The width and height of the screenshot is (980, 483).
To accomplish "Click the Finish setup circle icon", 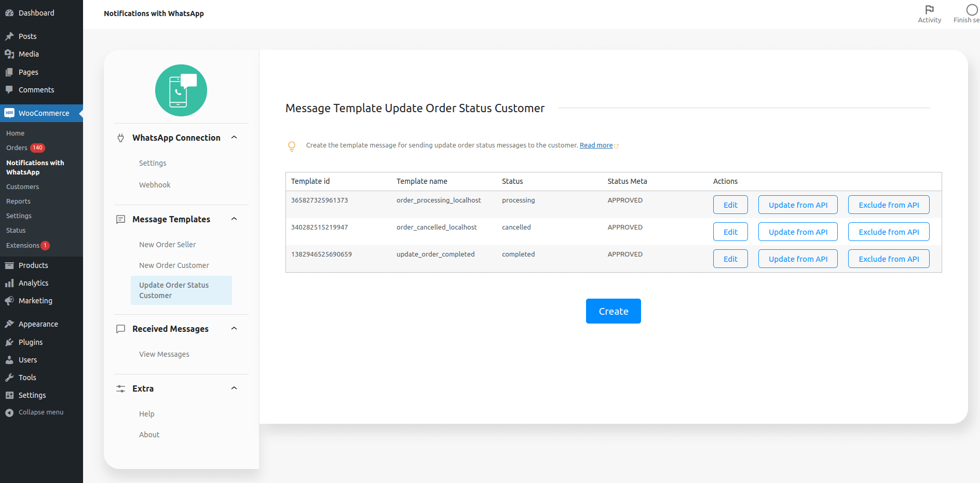I will pos(972,9).
